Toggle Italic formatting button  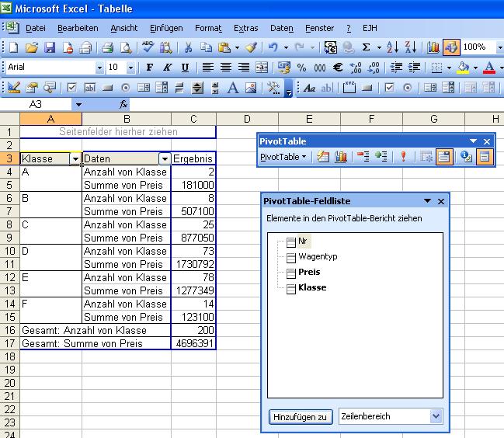click(x=167, y=68)
